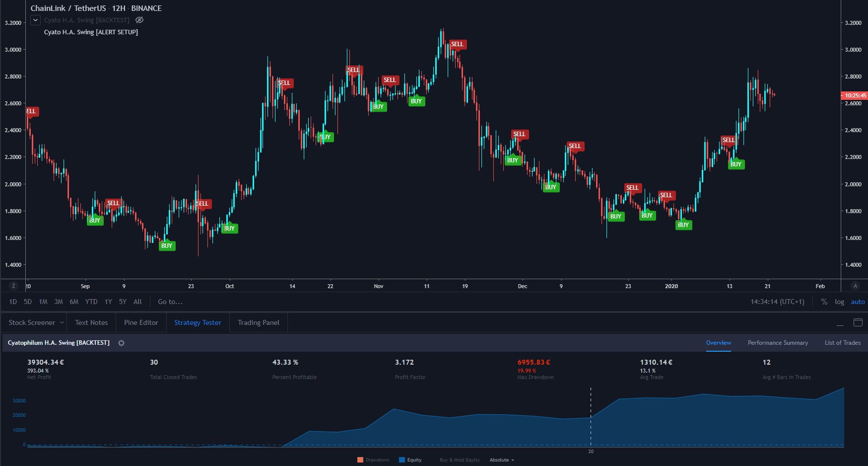Viewport: 868px width, 466px height.
Task: Set the chart range to YTD
Action: pos(91,302)
